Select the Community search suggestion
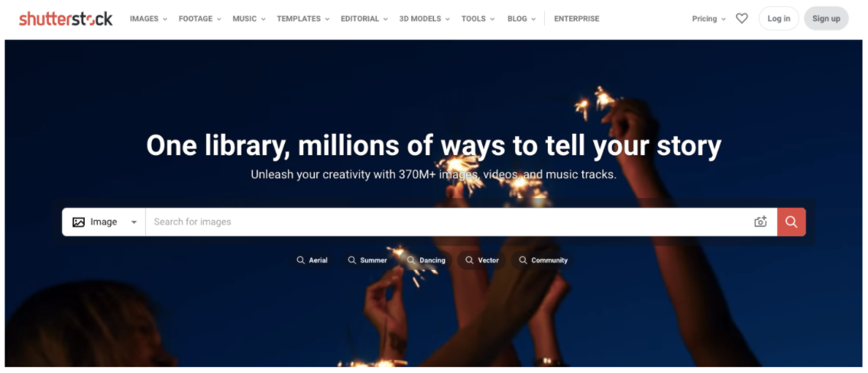The image size is (868, 373). pos(543,260)
